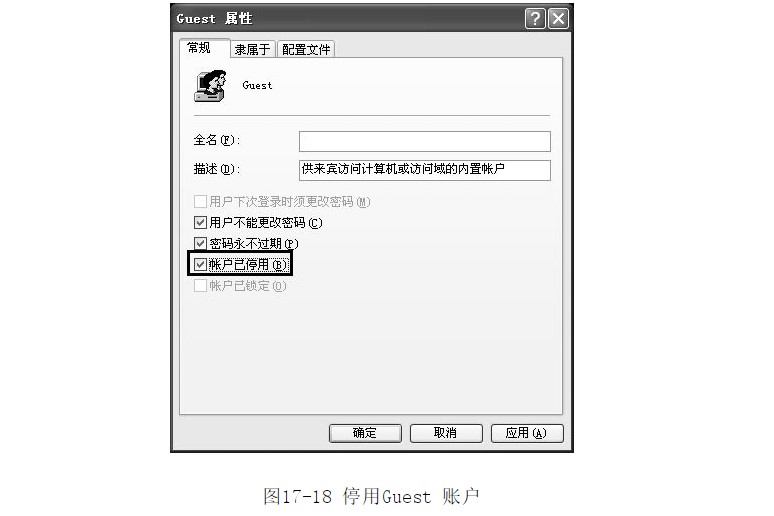774x516 pixels.
Task: Toggle 帐户已停用 checkbox
Action: point(200,265)
